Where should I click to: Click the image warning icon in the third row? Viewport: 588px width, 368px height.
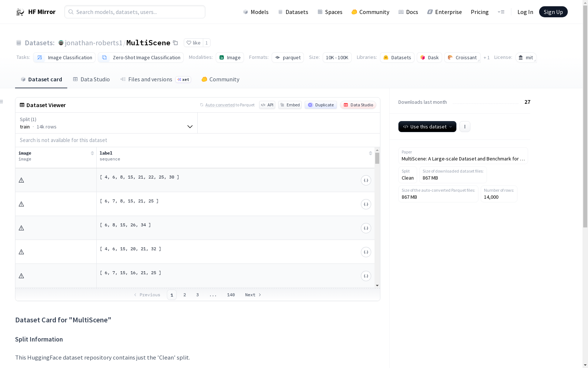tap(21, 228)
